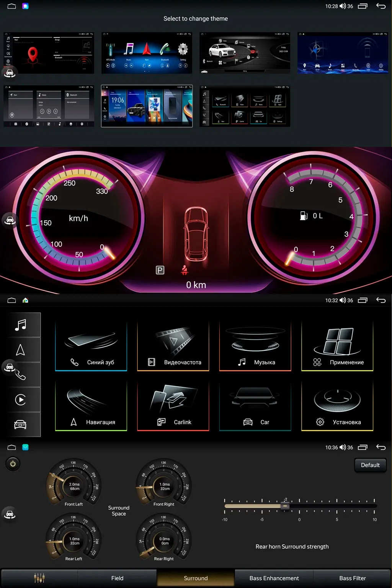392x588 pixels.
Task: Click the play button sidebar icon
Action: 20,400
